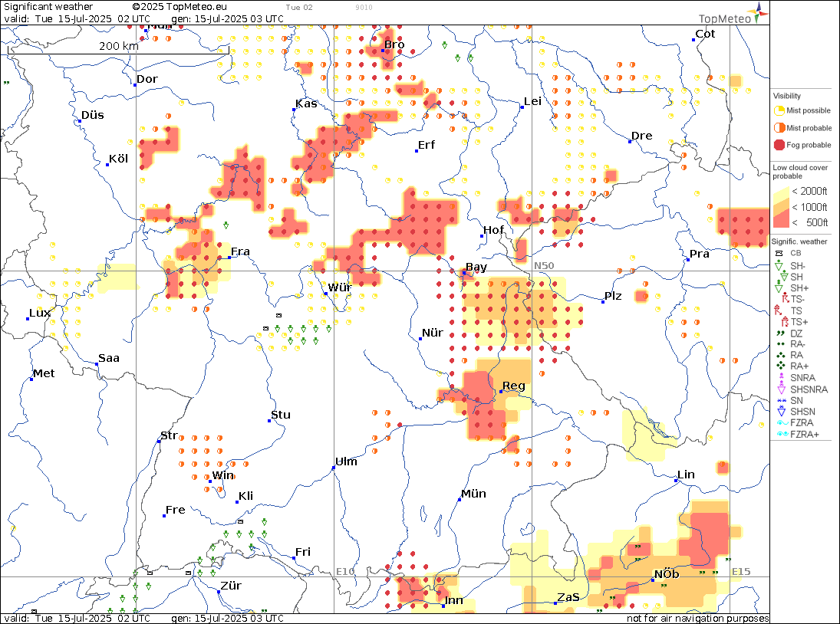
Task: Click the "< 500ft" low cloud legend label
Action: click(809, 222)
